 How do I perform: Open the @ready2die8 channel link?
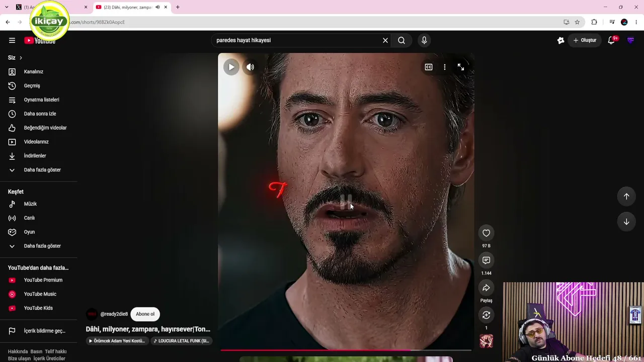coord(114,314)
